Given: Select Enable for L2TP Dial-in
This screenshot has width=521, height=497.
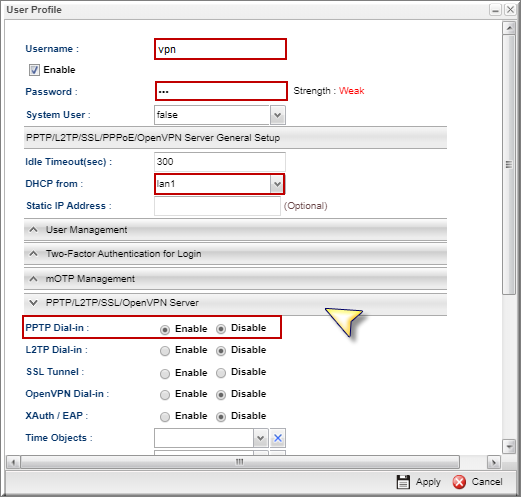Looking at the screenshot, I should click(165, 351).
